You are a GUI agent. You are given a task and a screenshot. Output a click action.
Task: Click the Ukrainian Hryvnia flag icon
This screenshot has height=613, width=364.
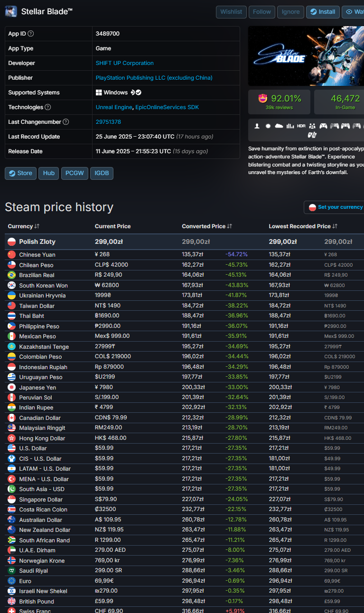tap(12, 296)
